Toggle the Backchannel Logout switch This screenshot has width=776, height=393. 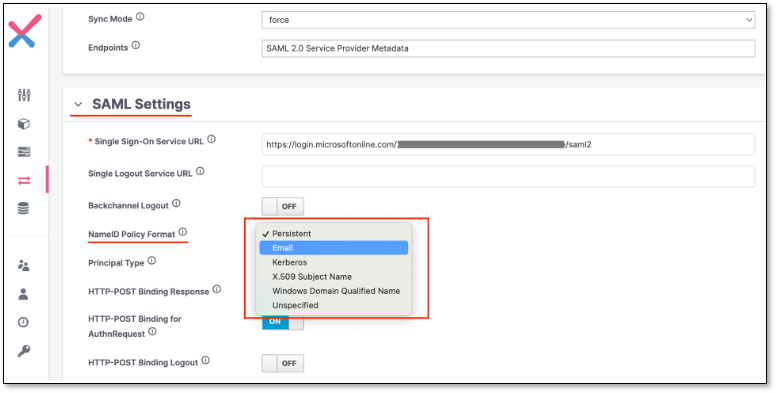(283, 206)
